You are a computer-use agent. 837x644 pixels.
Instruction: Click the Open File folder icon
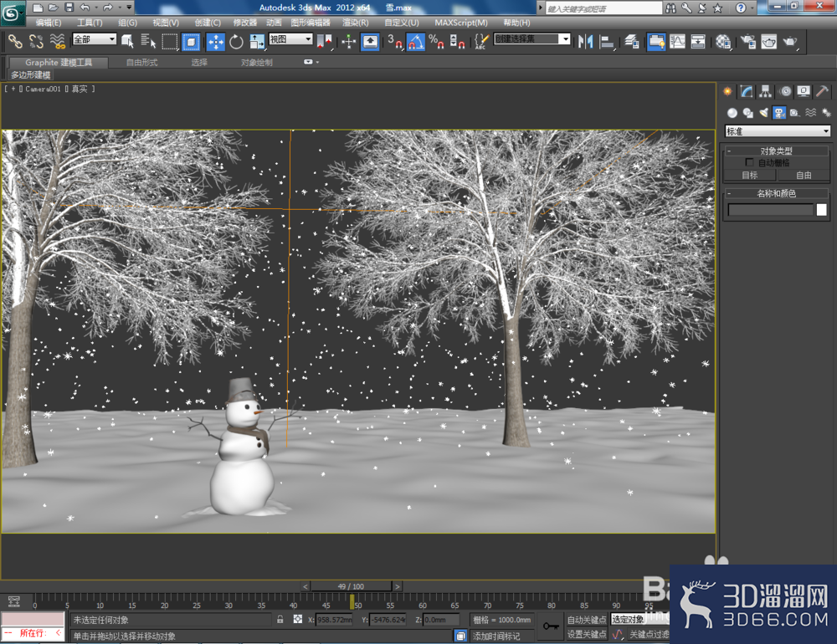pos(54,8)
